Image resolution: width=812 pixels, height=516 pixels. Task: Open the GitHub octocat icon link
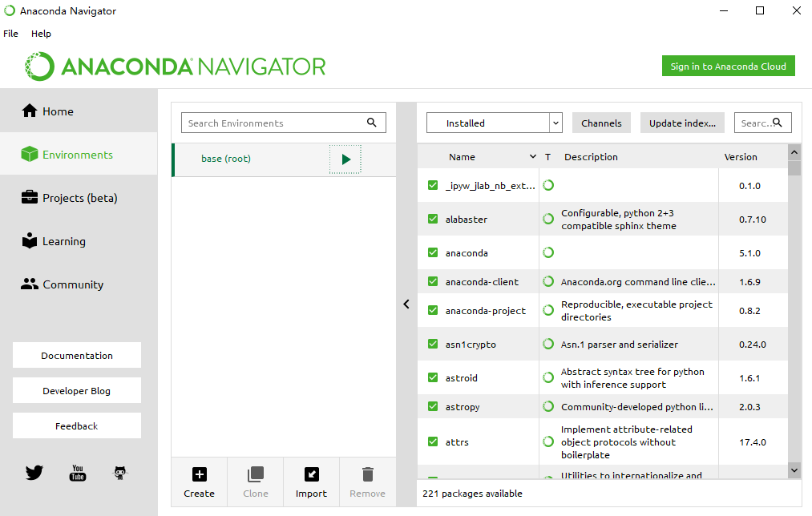[x=120, y=473]
